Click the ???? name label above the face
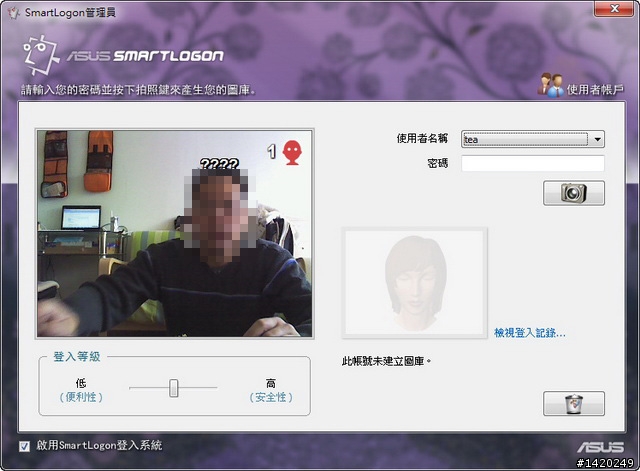The height and width of the screenshot is (471, 640). click(x=219, y=164)
